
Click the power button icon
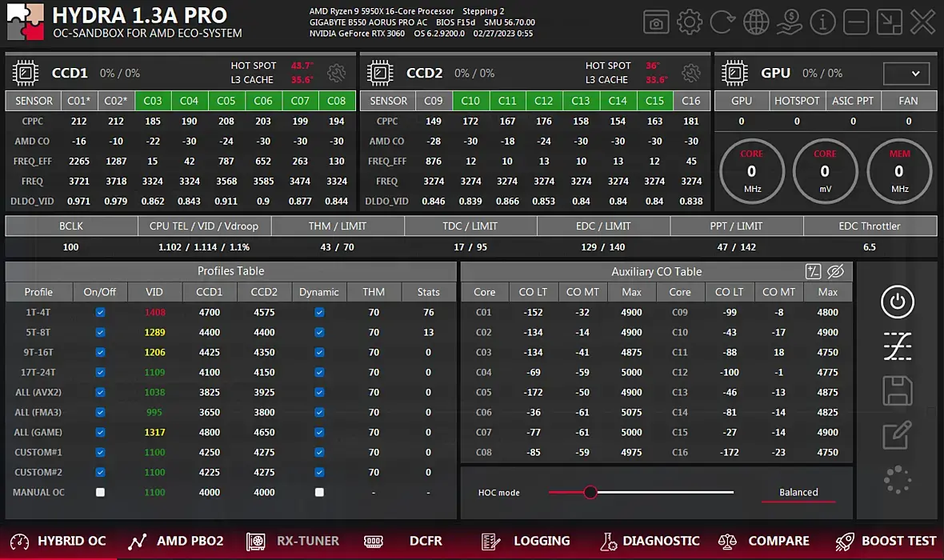(897, 301)
